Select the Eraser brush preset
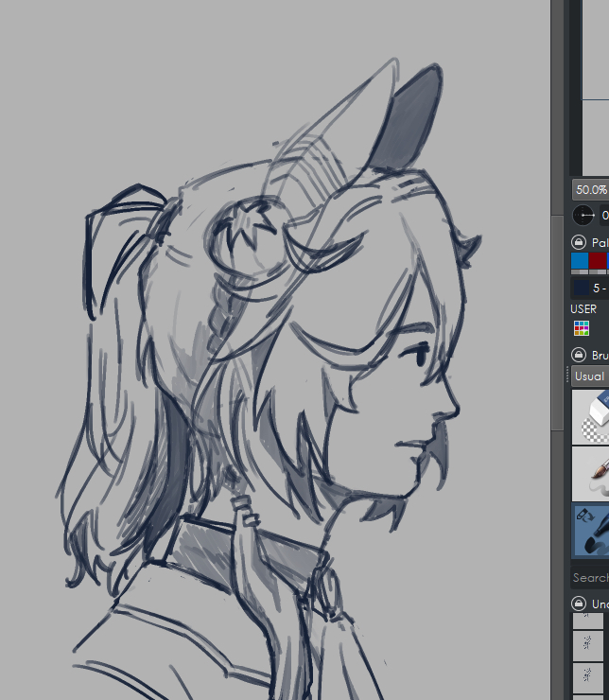609x700 pixels. 590,417
